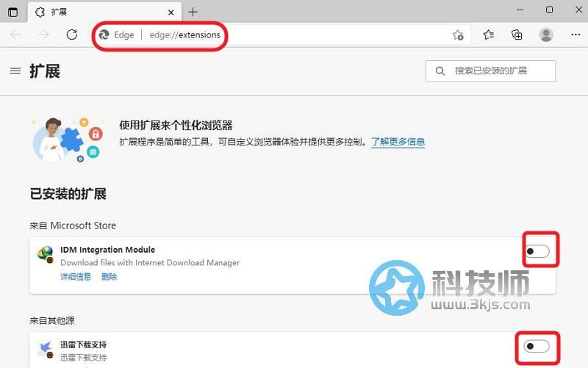Add this page to favorites star
Screen dimensions: 588x368
click(x=458, y=35)
